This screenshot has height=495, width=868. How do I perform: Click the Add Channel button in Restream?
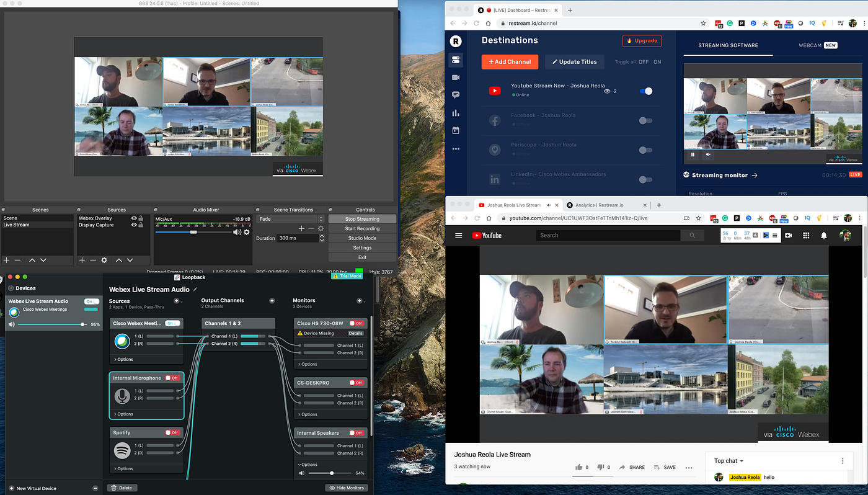(x=508, y=62)
